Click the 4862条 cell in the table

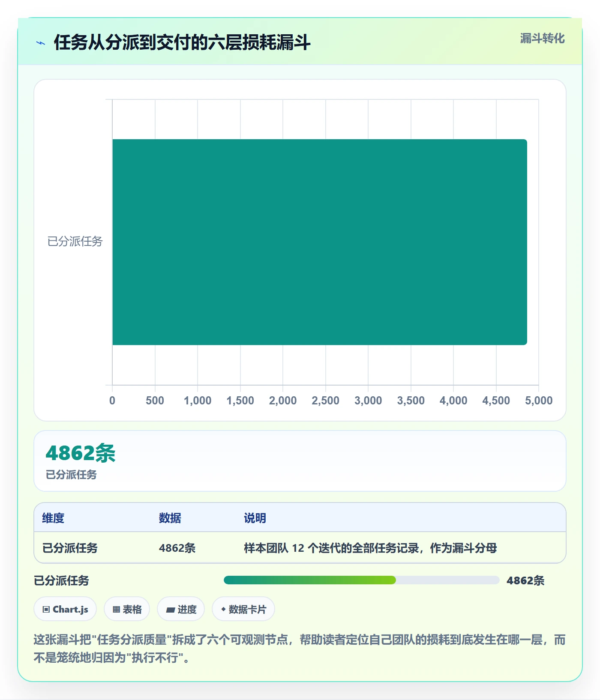point(177,548)
